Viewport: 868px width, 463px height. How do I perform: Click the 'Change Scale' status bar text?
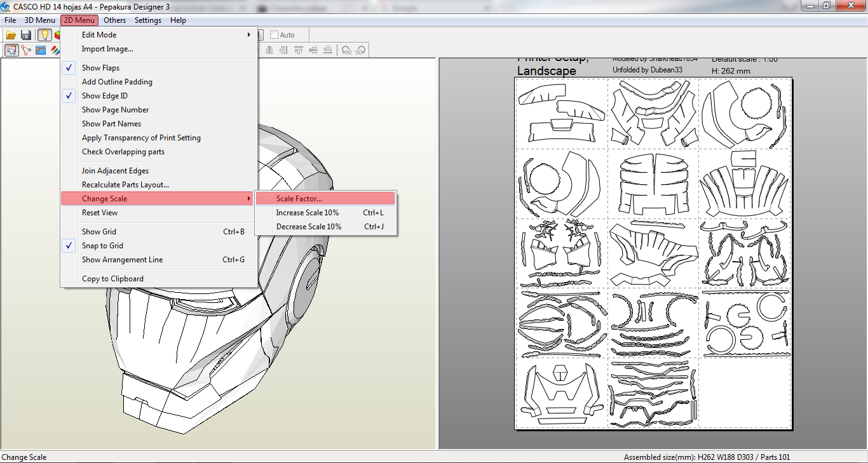(x=24, y=457)
